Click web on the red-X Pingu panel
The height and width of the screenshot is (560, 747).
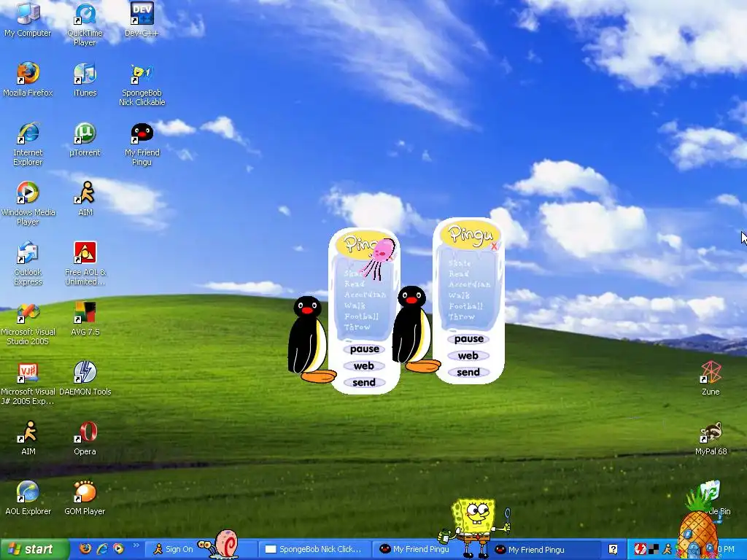[468, 356]
